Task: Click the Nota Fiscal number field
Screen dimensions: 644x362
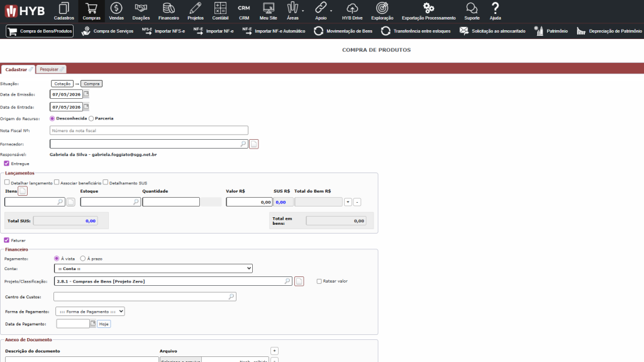Action: click(x=148, y=130)
